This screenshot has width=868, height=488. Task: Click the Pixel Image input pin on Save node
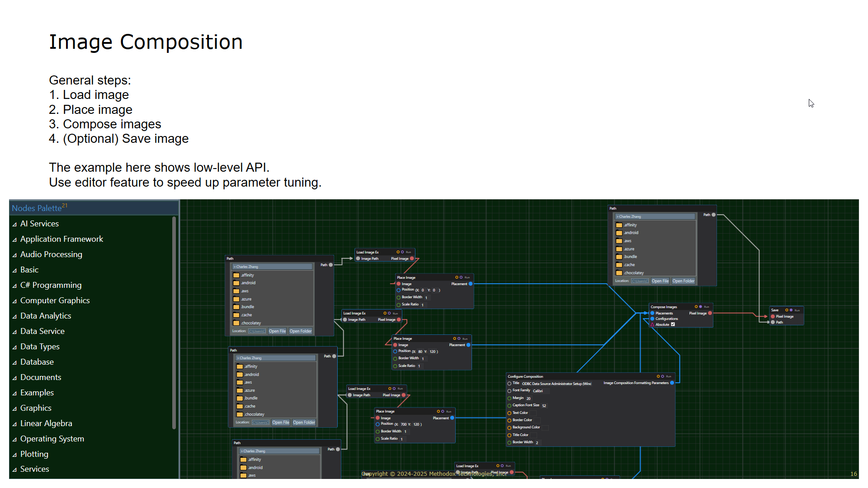coord(773,317)
